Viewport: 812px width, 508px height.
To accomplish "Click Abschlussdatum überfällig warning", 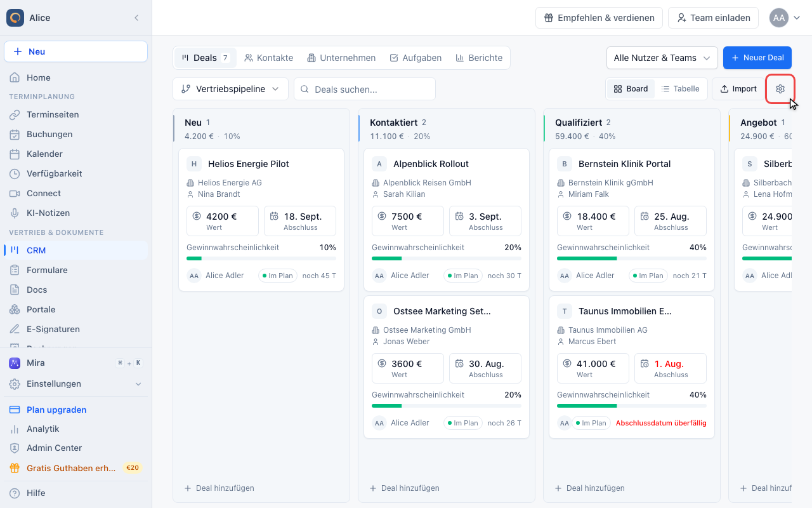I will click(661, 423).
